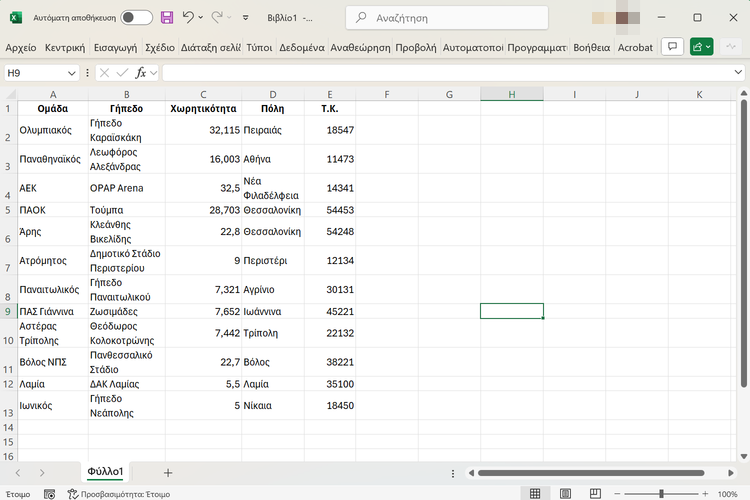Click the Χωρητικότητα header cell
Screen dimensions: 750x500
click(x=203, y=109)
